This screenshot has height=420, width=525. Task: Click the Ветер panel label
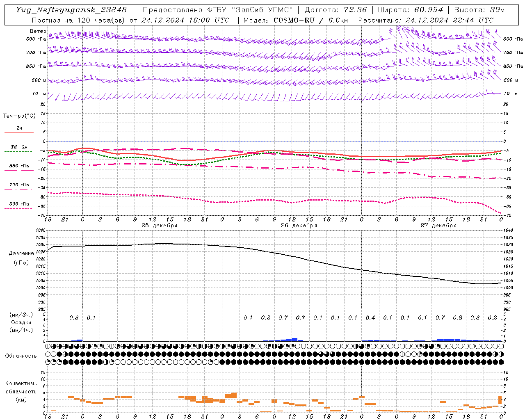(38, 31)
